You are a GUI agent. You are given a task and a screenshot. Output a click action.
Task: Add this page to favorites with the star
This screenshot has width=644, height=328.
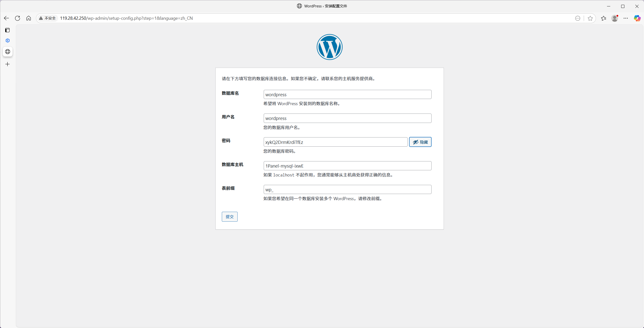click(590, 18)
